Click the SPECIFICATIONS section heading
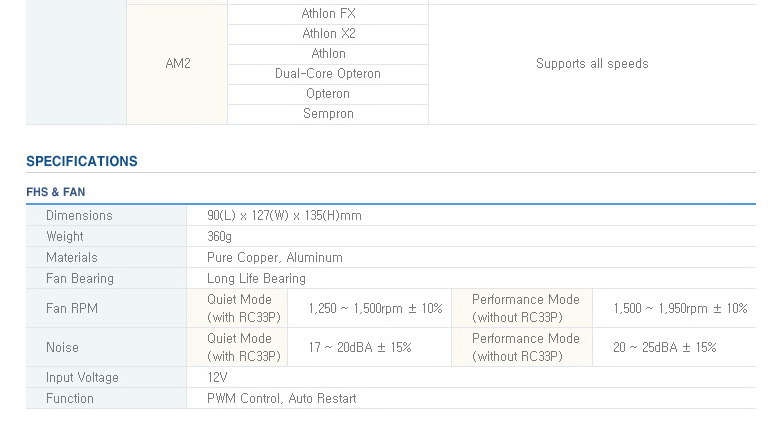Screen dimensions: 774x421 82,161
